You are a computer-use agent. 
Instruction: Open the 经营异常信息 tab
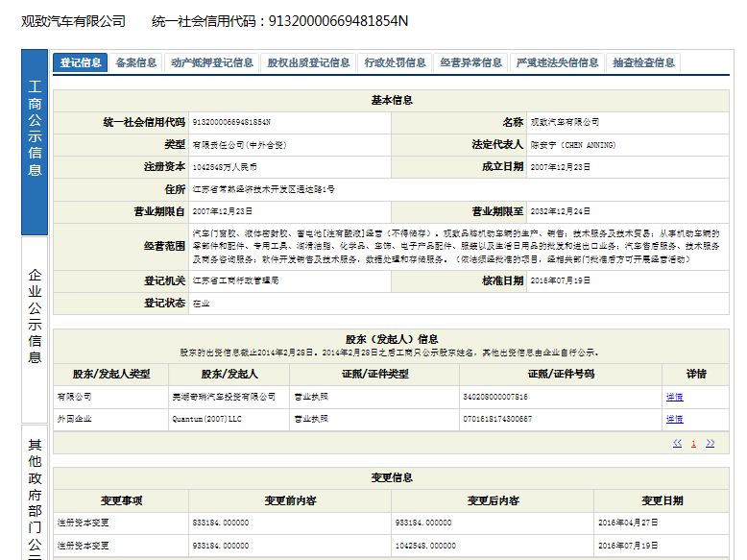[470, 62]
